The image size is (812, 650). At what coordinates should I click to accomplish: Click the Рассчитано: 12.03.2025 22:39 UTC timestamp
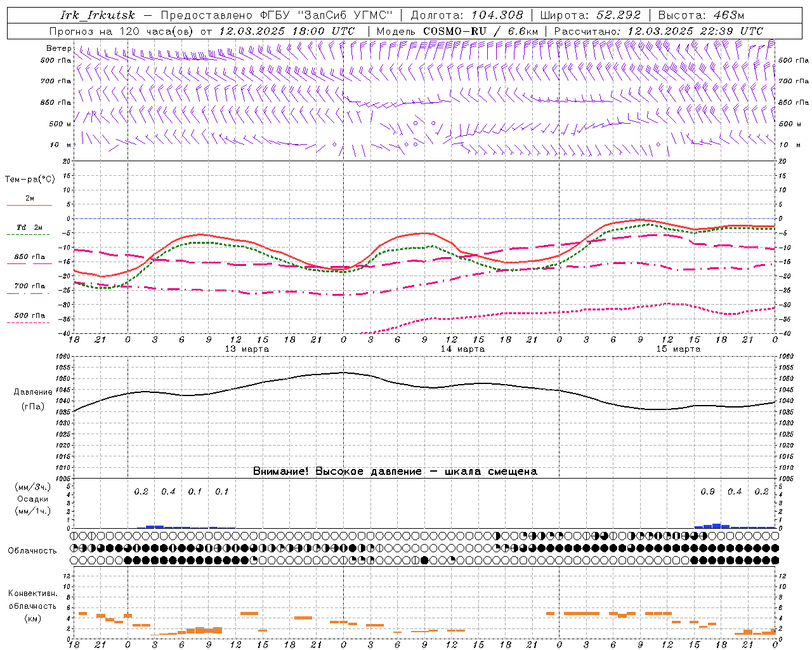(x=658, y=31)
